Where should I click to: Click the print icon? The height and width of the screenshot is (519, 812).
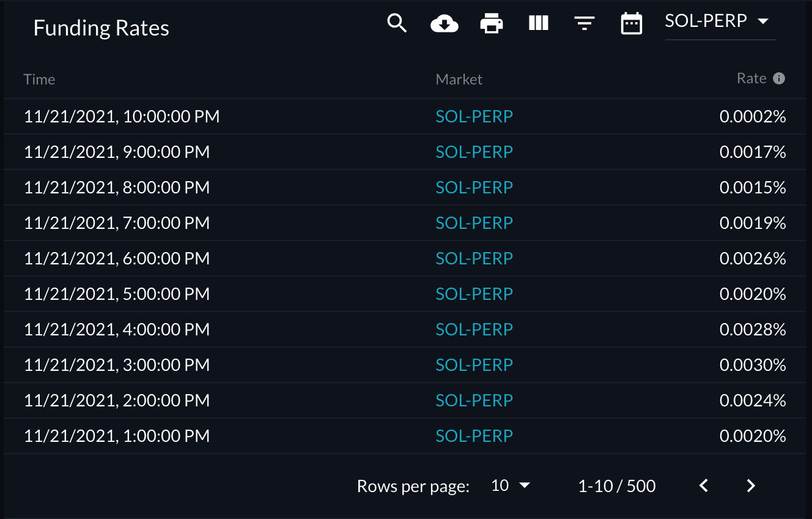492,24
